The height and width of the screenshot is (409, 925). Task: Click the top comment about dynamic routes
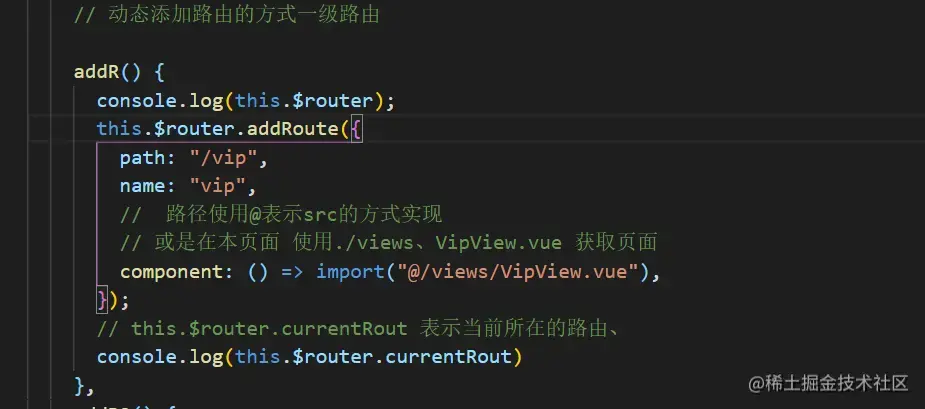click(227, 15)
